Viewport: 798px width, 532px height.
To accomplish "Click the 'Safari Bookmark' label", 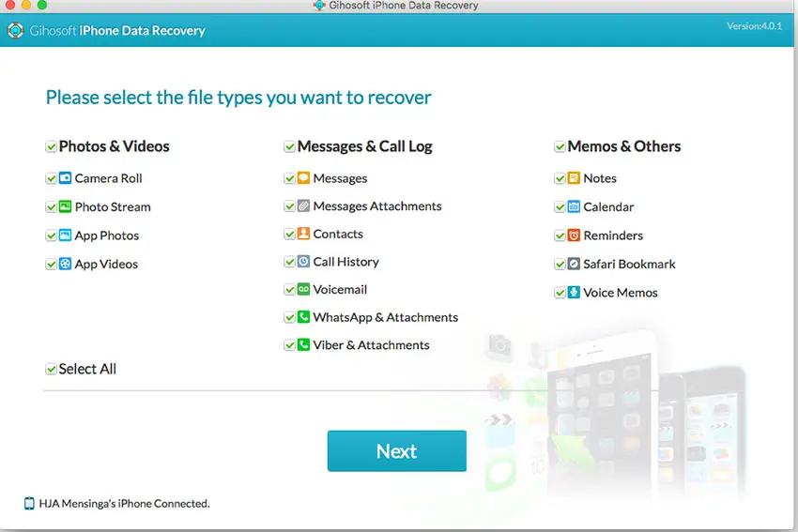I will pos(630,264).
